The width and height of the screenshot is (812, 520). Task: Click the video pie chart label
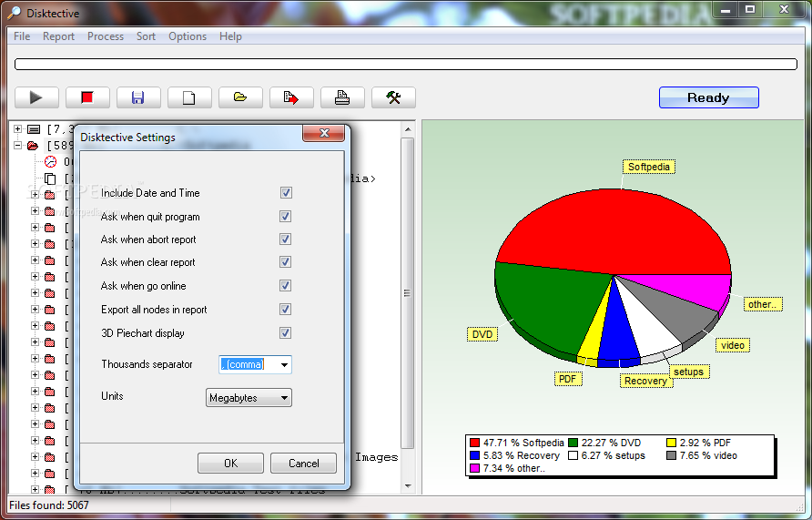tap(733, 345)
